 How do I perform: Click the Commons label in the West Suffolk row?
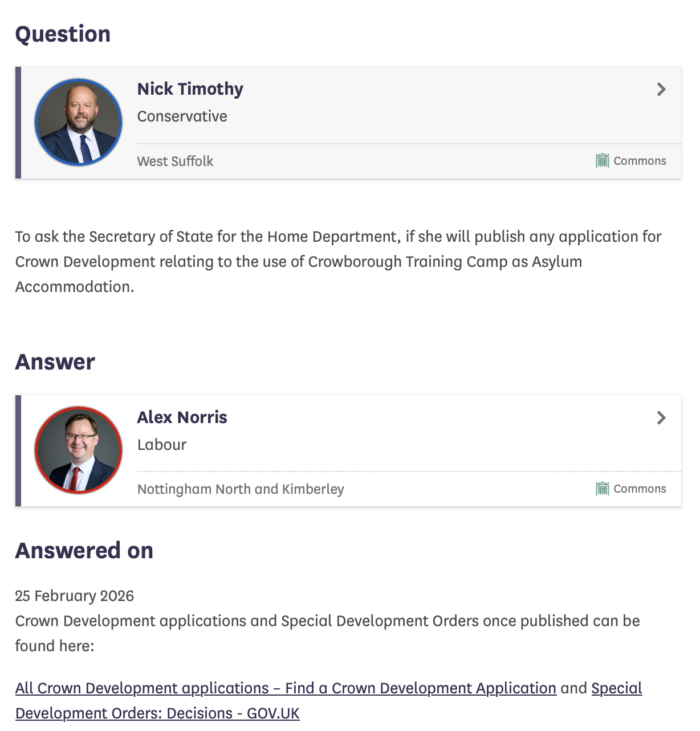tap(640, 161)
